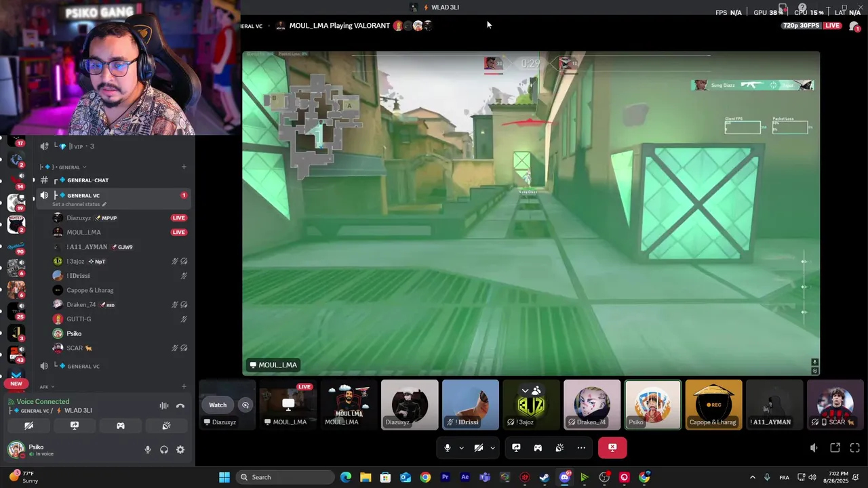
Task: Open soundboard from call control bar
Action: [559, 447]
